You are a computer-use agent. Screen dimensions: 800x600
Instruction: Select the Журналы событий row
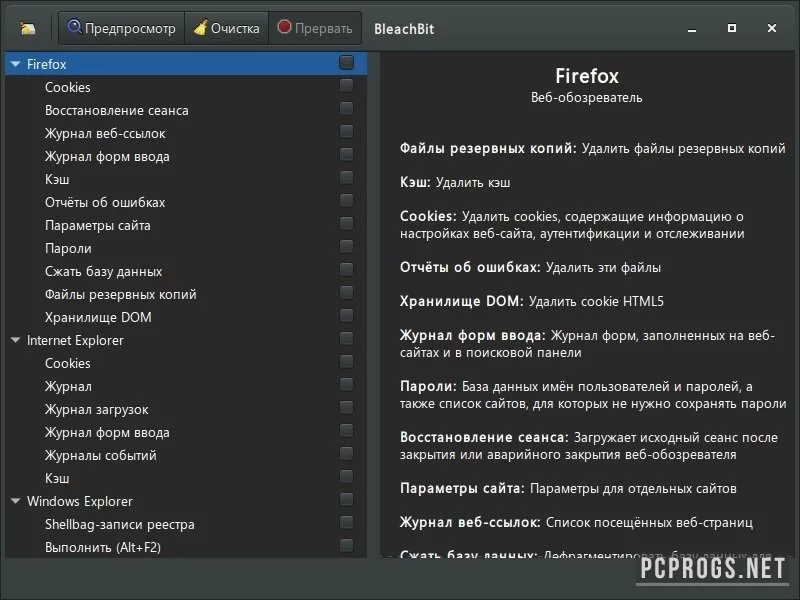[186, 455]
